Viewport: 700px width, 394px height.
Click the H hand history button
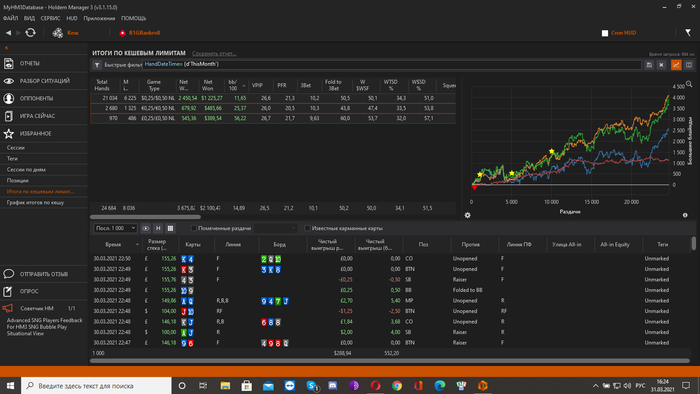158,228
